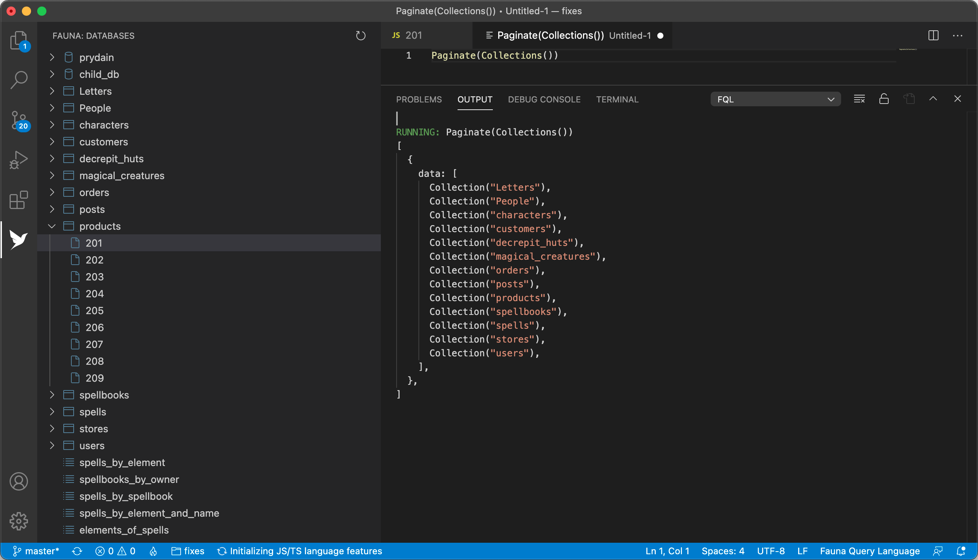Switch to the PROBLEMS panel tab
The height and width of the screenshot is (560, 978).
click(419, 99)
